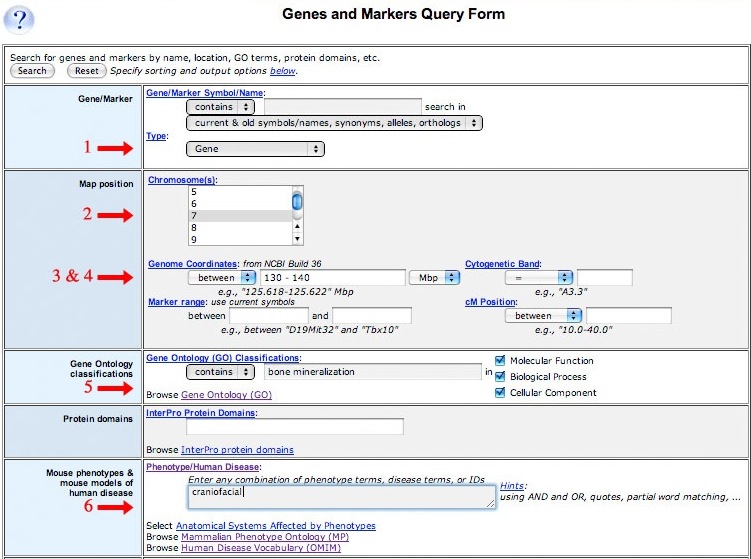Image resolution: width=751 pixels, height=559 pixels.
Task: Open the InterPro Protein Domains help link
Action: point(201,413)
